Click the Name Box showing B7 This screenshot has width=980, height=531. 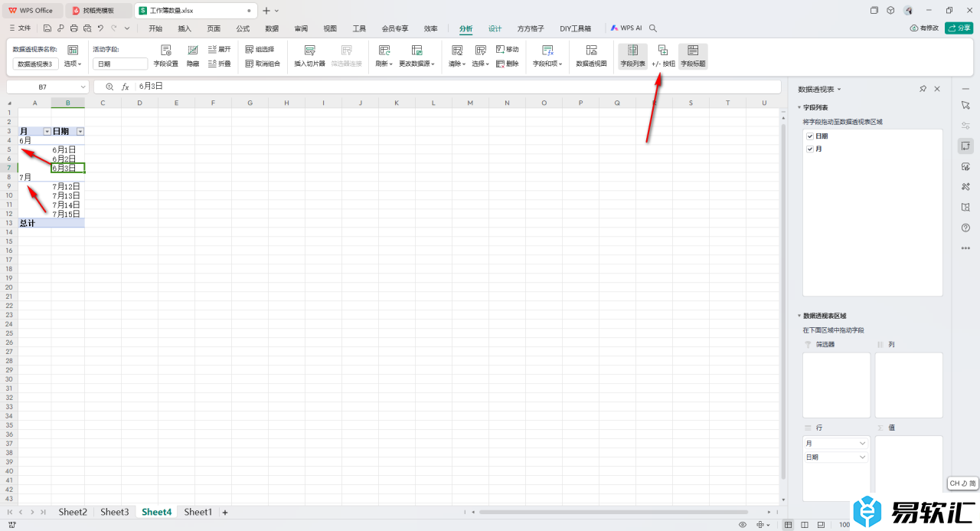click(47, 87)
